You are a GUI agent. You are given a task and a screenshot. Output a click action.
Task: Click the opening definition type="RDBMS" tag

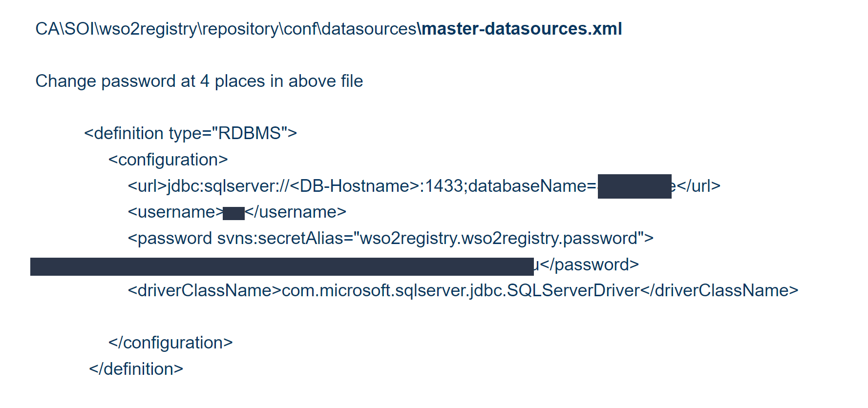(191, 133)
